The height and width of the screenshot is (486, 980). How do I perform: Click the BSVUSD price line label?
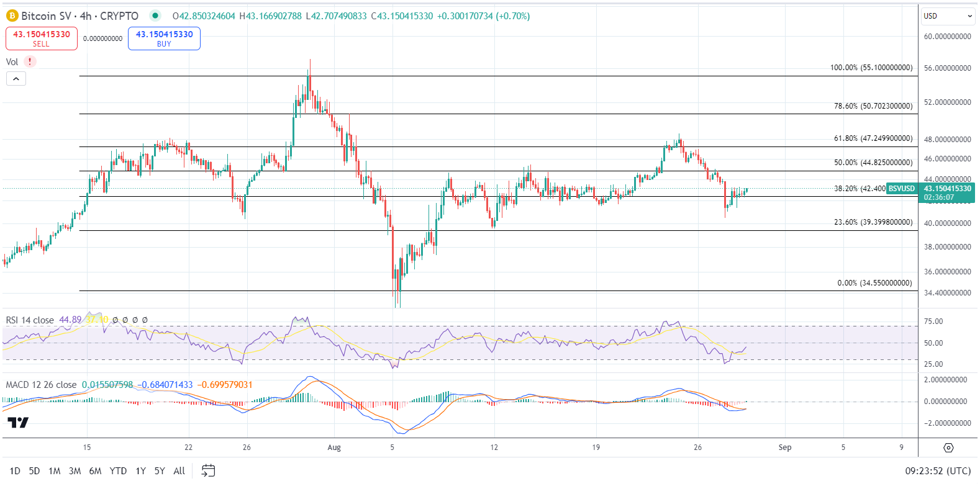pyautogui.click(x=902, y=189)
